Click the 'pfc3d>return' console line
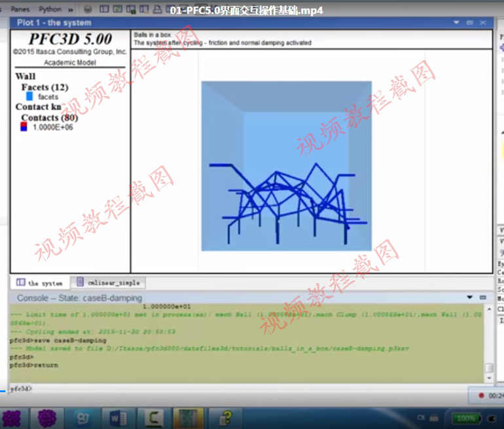Viewport: 504px width, 429px height. pyautogui.click(x=34, y=365)
